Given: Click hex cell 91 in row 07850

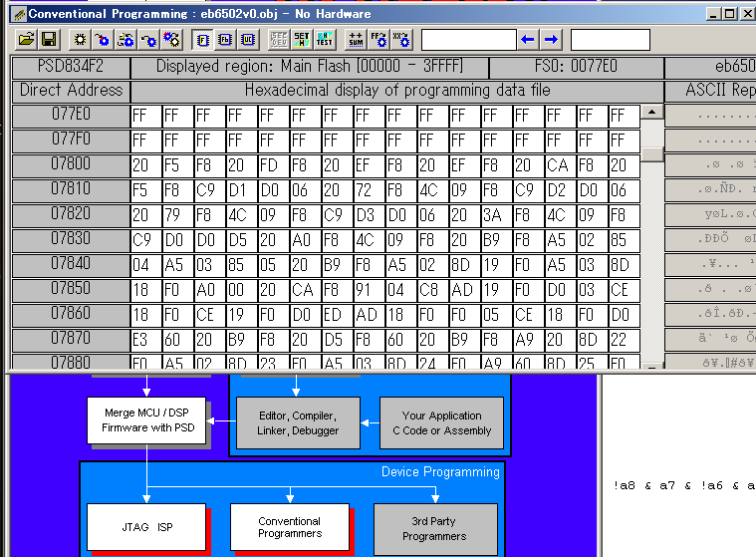Looking at the screenshot, I should [x=369, y=290].
